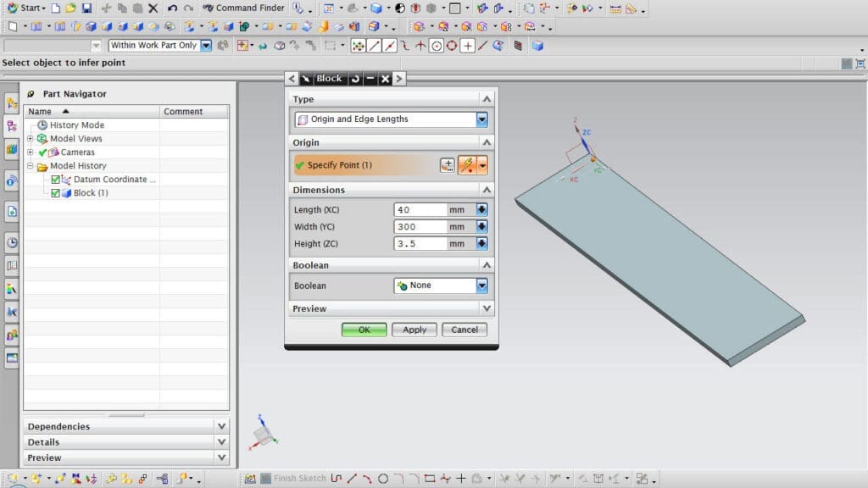The image size is (868, 488).
Task: Click the Part Navigator sidebar tab icon
Action: pyautogui.click(x=12, y=126)
